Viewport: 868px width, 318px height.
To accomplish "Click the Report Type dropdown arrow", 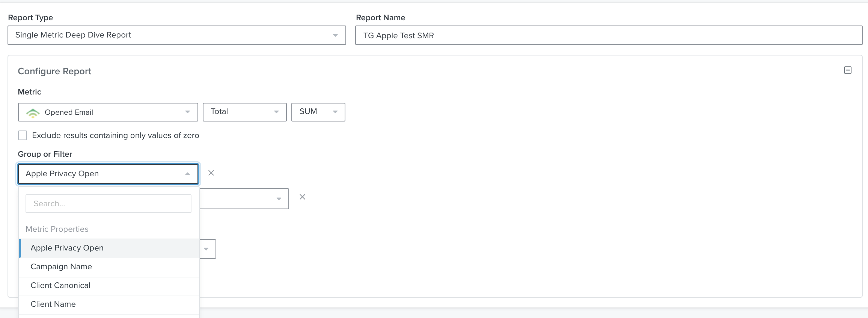I will click(x=335, y=35).
